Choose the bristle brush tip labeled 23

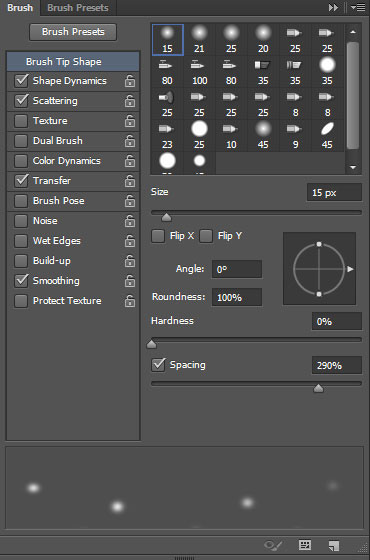[167, 136]
